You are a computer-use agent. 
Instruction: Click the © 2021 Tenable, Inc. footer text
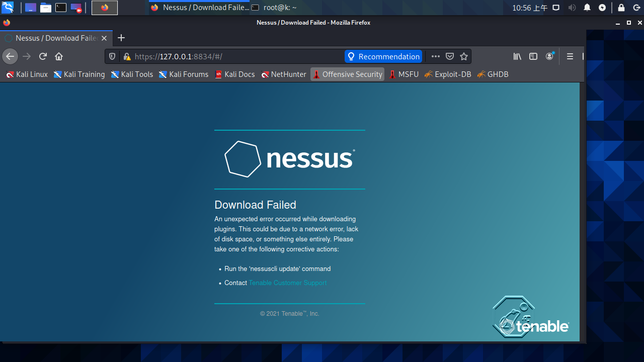(x=290, y=314)
